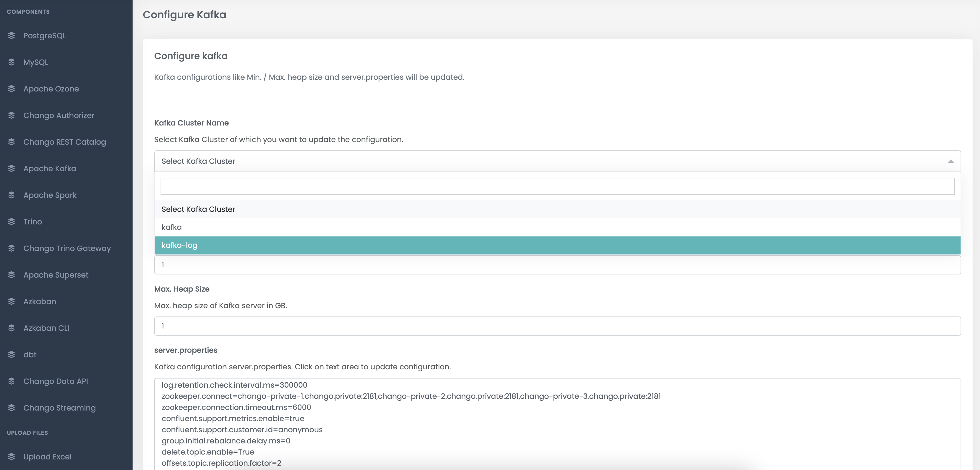Choose the 'Select Kafka Cluster' placeholder option
The image size is (980, 470).
tap(557, 209)
